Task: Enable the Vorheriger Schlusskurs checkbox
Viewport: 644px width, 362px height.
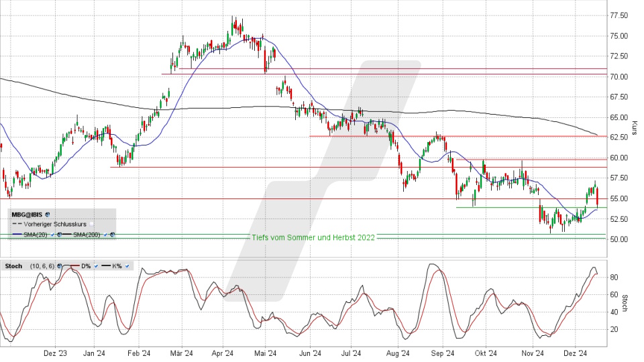Action: coord(91,224)
